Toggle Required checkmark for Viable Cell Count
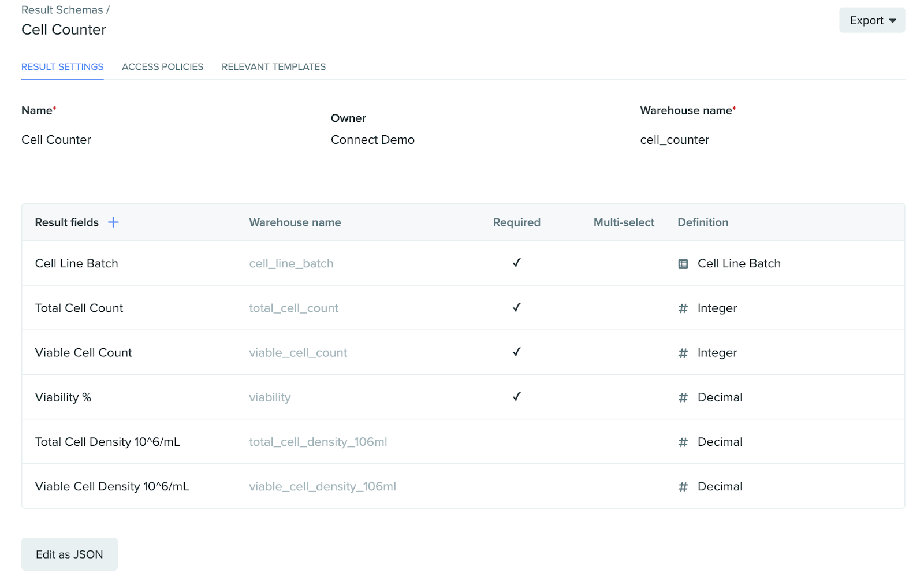The width and height of the screenshot is (924, 577). (x=517, y=352)
